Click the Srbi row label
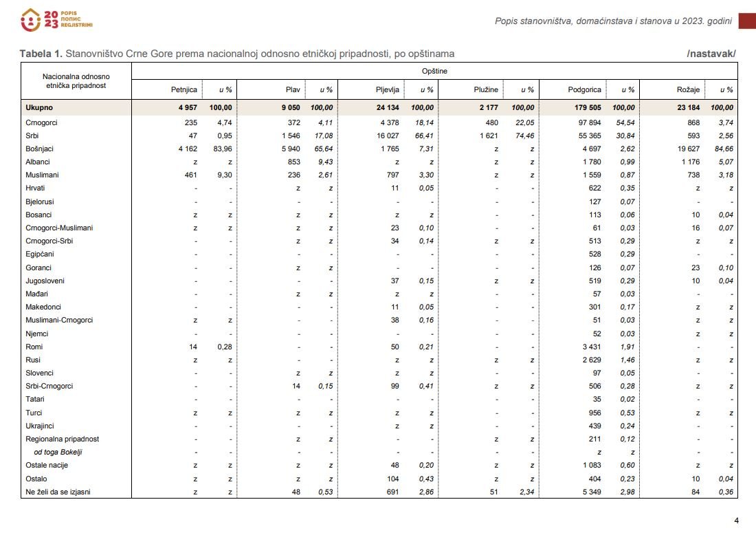 pos(32,135)
